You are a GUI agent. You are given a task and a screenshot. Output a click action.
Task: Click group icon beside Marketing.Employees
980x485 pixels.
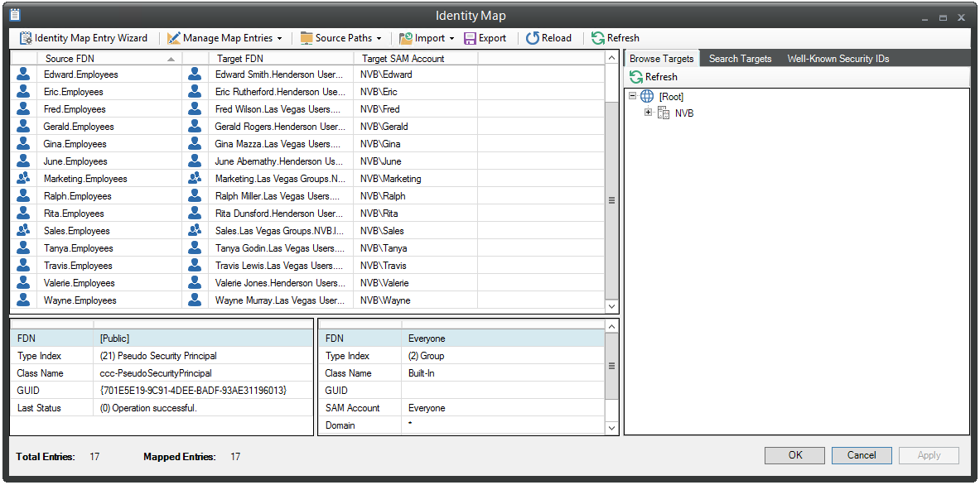tap(24, 179)
